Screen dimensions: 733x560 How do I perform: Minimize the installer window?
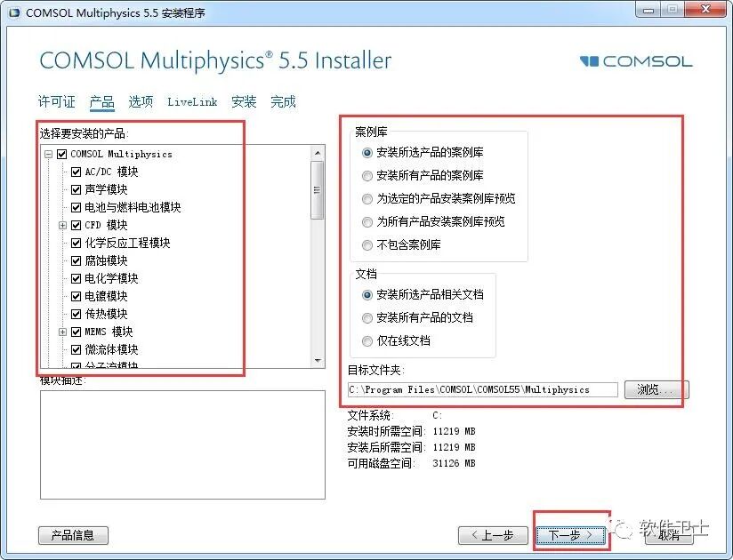pos(648,10)
